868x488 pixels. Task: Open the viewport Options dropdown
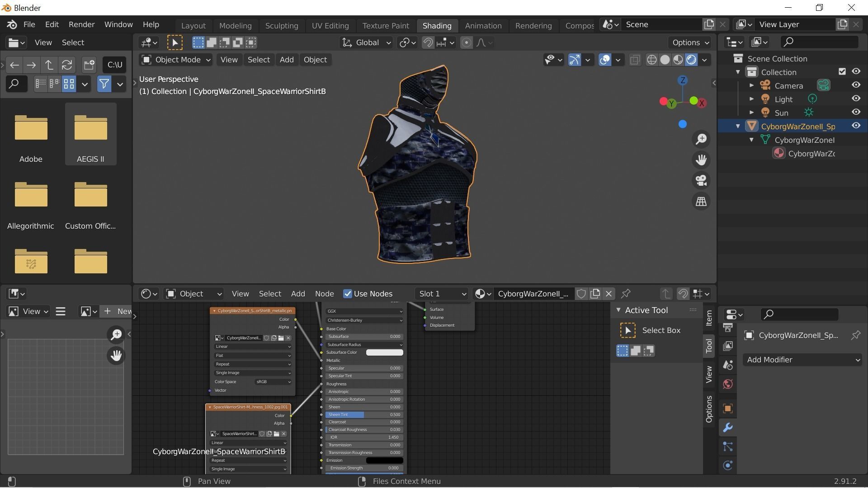tap(690, 42)
